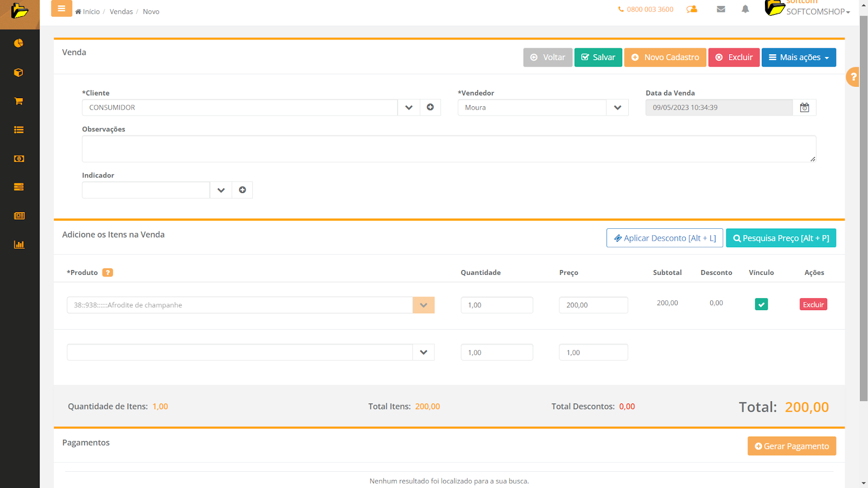Screen dimensions: 868x488
Task: Open the SOFTCOMSHOP user menu
Action: pyautogui.click(x=818, y=11)
